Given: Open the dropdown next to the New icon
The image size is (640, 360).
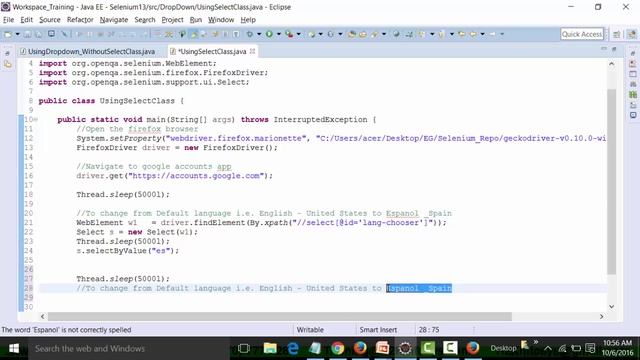Looking at the screenshot, I should tap(18, 34).
